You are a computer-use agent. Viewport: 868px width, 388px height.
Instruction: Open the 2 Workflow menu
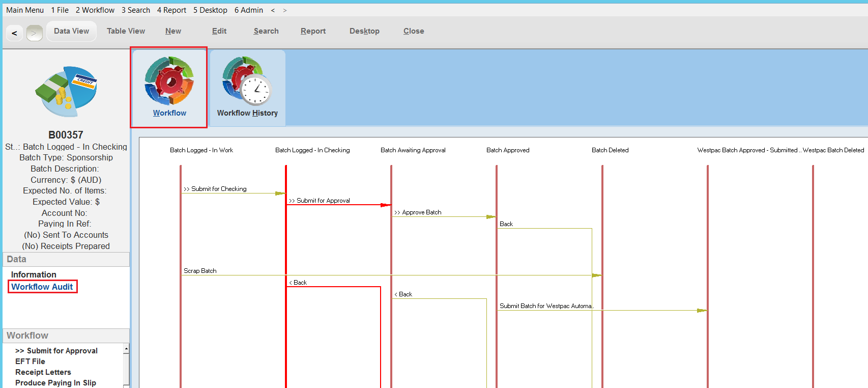pos(95,10)
